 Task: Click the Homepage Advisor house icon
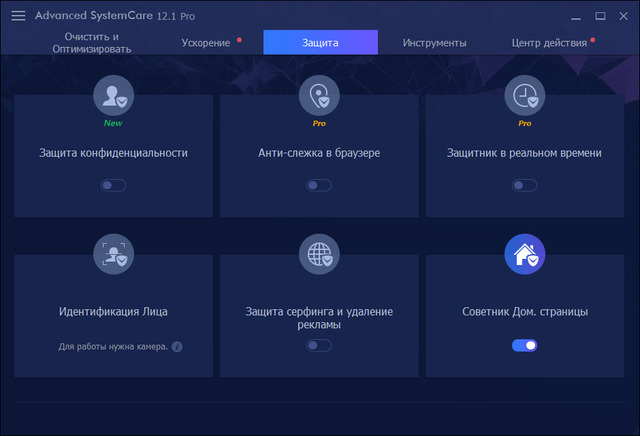coord(524,254)
